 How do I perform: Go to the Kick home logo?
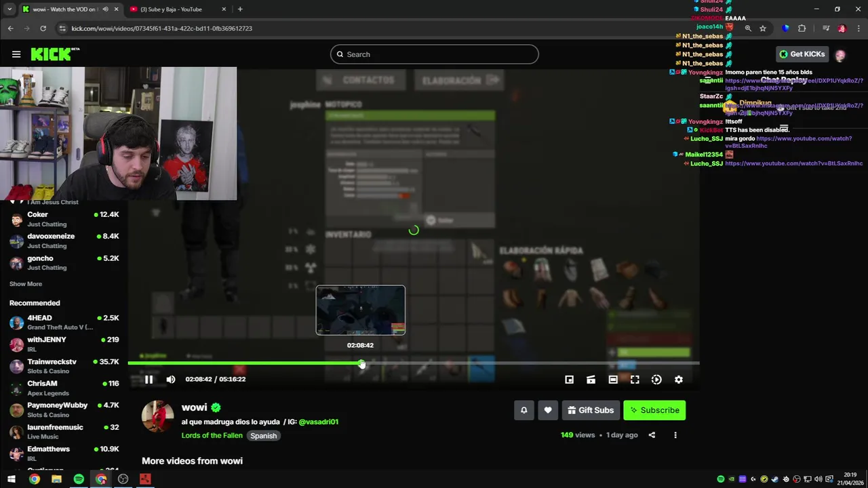(x=54, y=54)
